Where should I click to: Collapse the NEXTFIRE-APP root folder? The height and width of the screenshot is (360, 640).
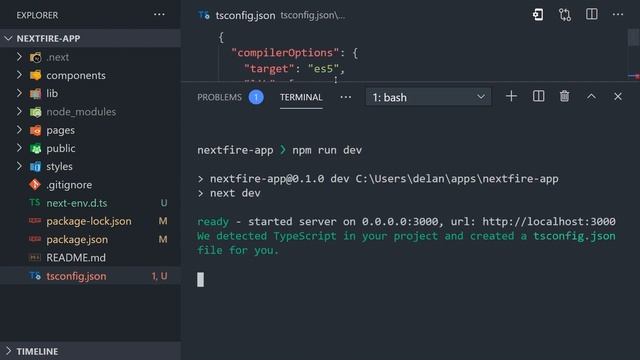pyautogui.click(x=8, y=38)
